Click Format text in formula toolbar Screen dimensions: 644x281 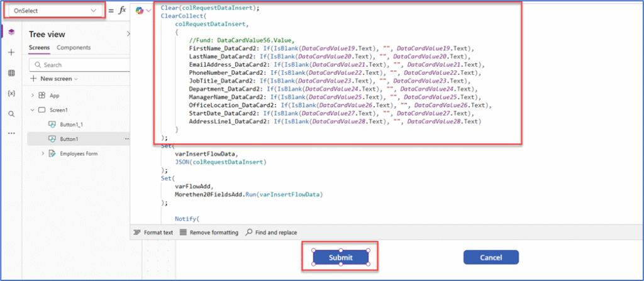click(x=153, y=233)
